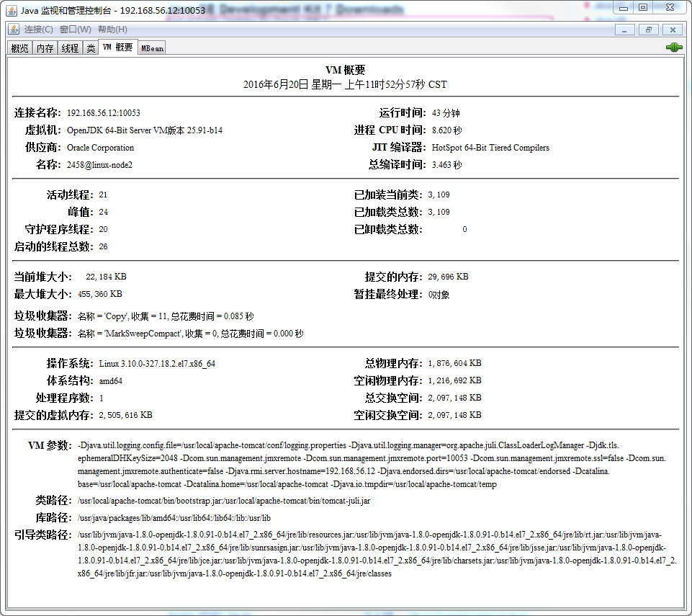The width and height of the screenshot is (692, 616).
Task: Switch to the 内存 tab
Action: (x=45, y=48)
